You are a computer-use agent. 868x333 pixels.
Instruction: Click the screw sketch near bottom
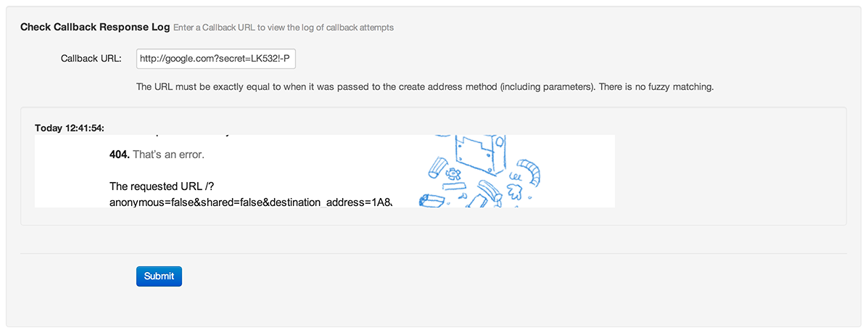463,196
